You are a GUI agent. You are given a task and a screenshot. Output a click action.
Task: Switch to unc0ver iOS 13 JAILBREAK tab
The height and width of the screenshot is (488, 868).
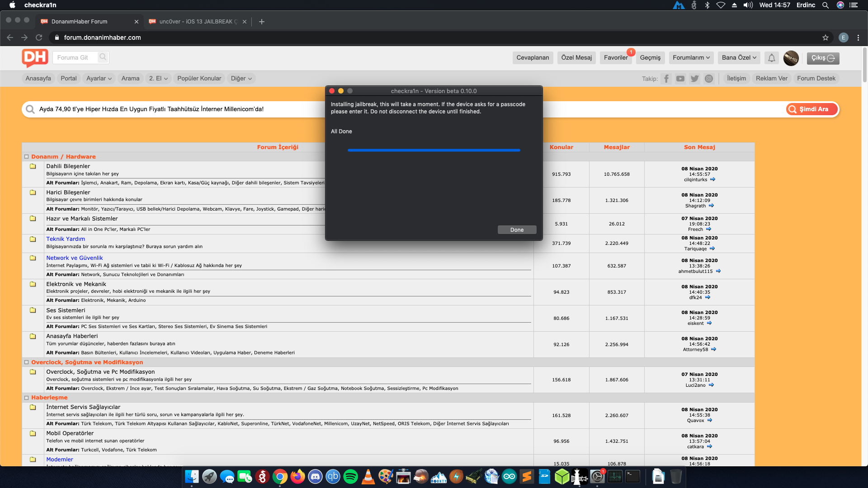pyautogui.click(x=198, y=22)
